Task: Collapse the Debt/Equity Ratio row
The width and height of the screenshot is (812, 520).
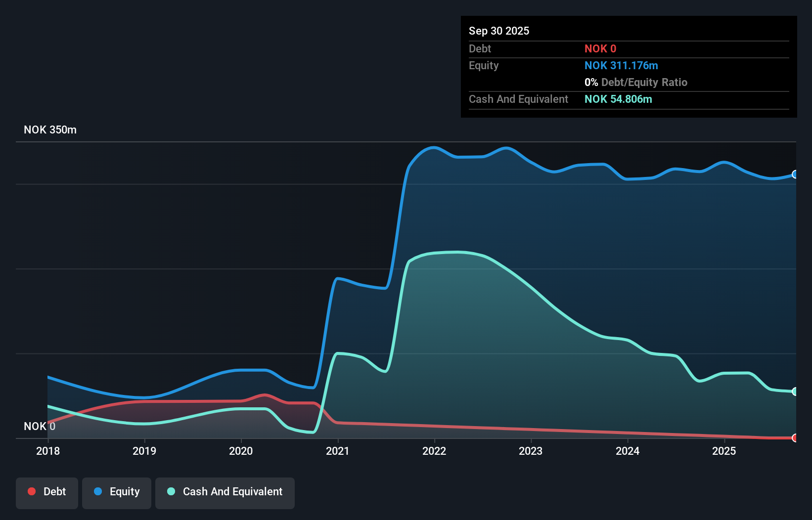Action: pos(636,82)
